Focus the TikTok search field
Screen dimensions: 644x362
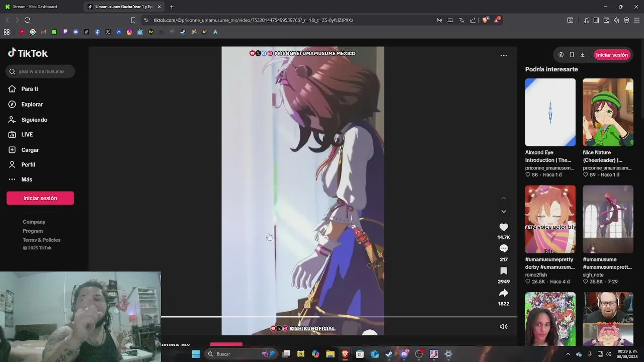(41, 71)
